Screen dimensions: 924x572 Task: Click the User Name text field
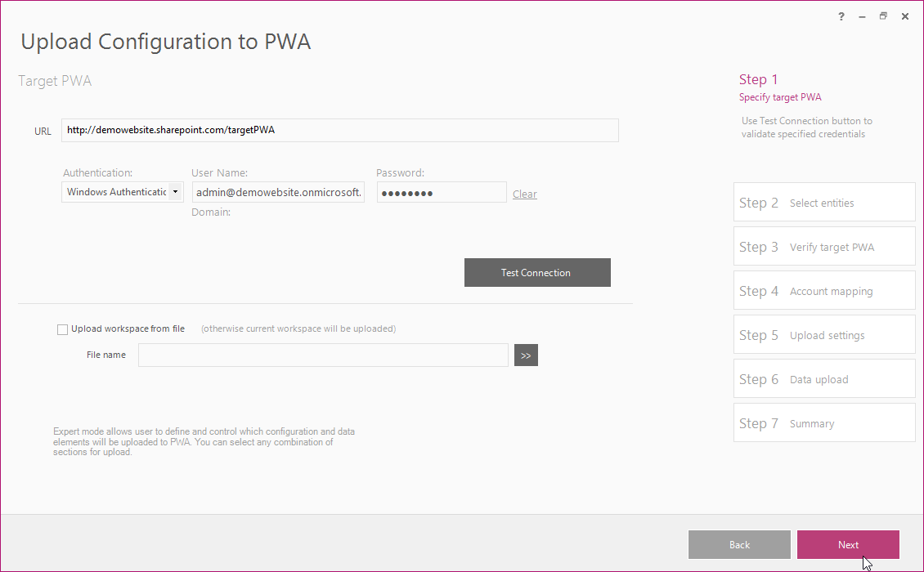coord(278,192)
